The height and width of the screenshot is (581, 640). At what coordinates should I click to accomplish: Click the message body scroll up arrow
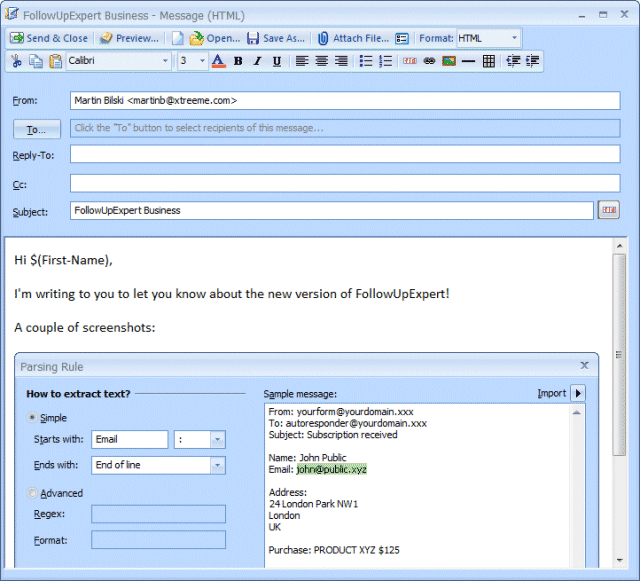click(x=619, y=246)
